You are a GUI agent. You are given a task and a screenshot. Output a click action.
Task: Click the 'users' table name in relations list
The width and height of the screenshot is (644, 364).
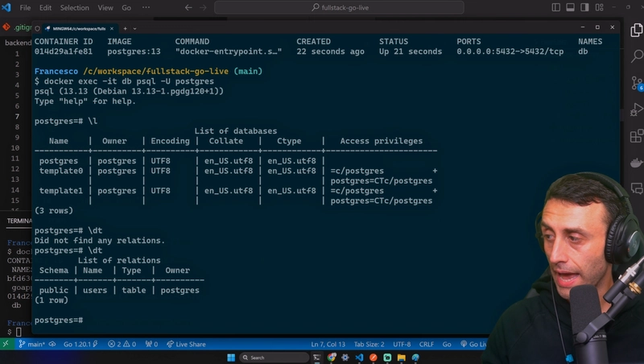point(95,290)
